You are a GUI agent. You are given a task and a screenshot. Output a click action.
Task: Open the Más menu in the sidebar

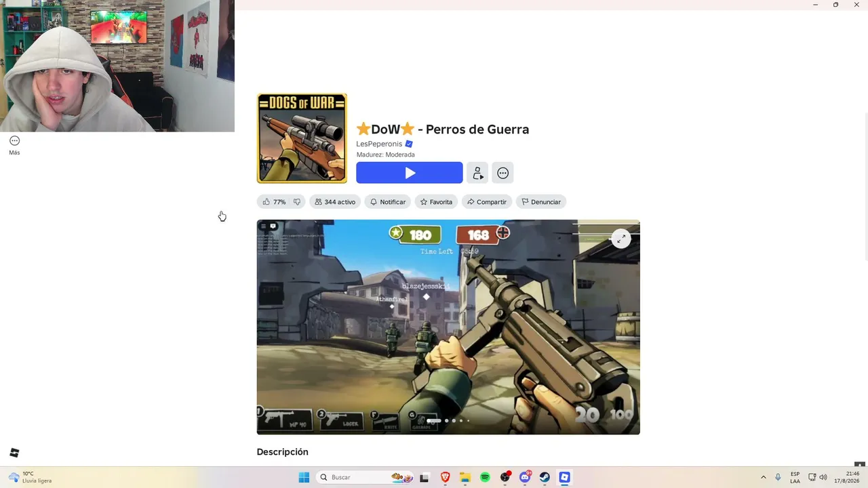(x=14, y=144)
